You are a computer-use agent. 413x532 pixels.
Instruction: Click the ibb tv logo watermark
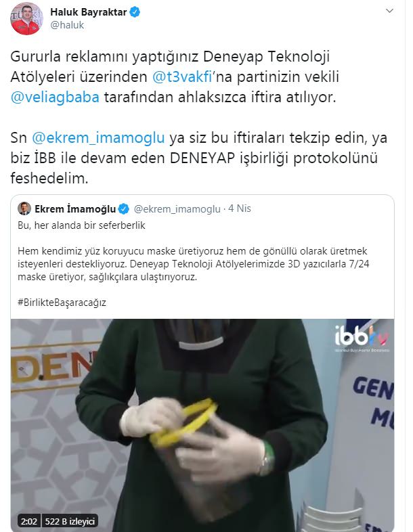click(x=362, y=338)
